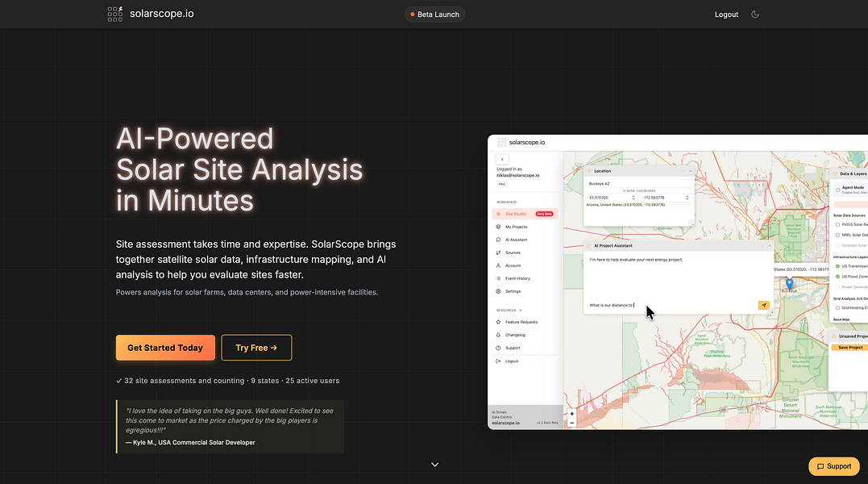Click the orange send message icon

point(764,305)
